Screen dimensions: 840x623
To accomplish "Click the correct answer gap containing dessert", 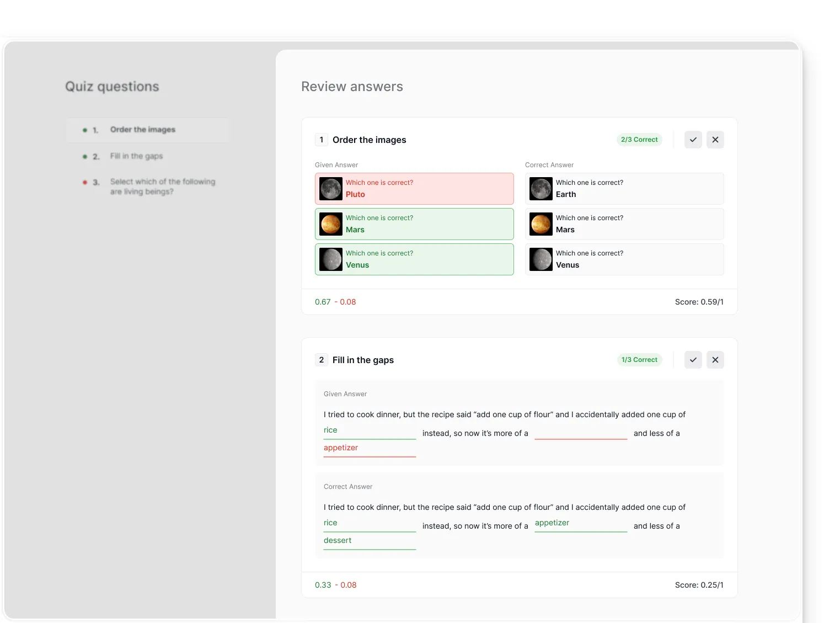I will 370,541.
